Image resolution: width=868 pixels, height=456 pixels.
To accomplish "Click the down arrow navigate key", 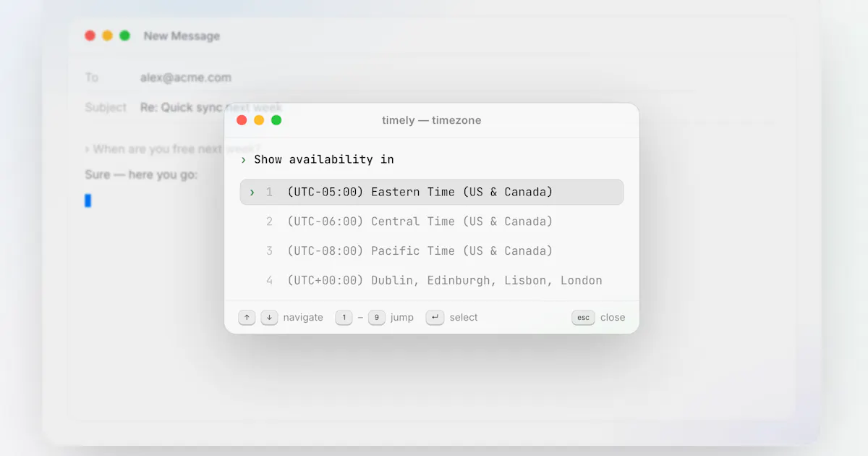I will (x=269, y=318).
